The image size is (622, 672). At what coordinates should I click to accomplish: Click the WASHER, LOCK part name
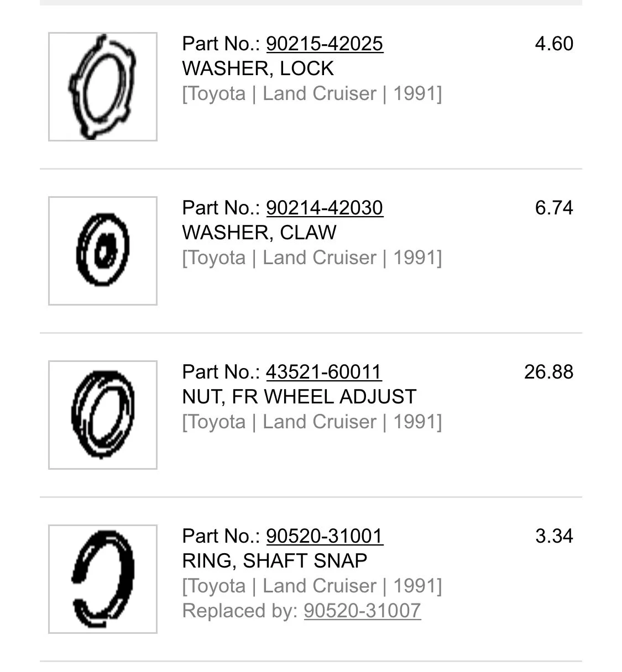pos(258,69)
